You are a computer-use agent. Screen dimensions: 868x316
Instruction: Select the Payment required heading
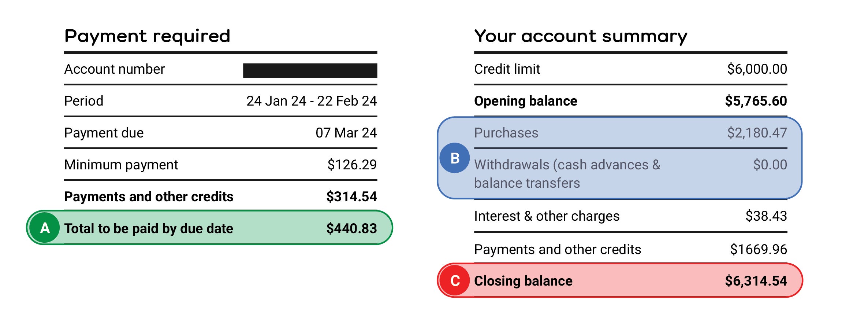coord(147,36)
